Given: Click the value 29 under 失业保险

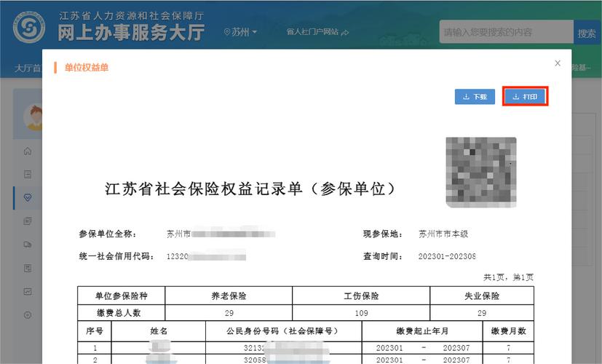Looking at the screenshot, I should click(482, 313).
